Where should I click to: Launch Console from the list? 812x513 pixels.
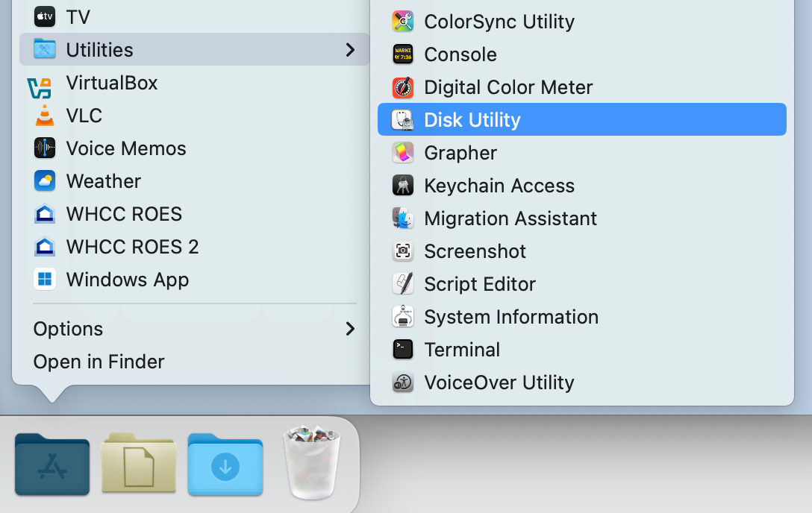[x=460, y=54]
